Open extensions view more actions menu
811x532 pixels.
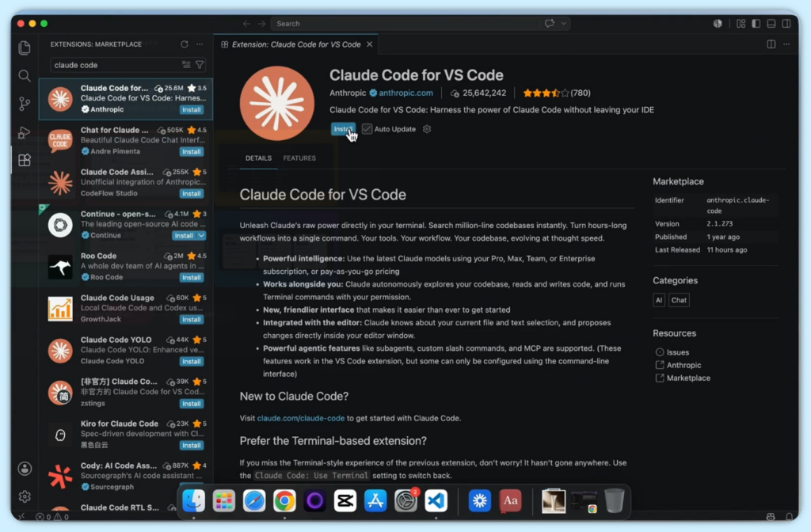(200, 44)
